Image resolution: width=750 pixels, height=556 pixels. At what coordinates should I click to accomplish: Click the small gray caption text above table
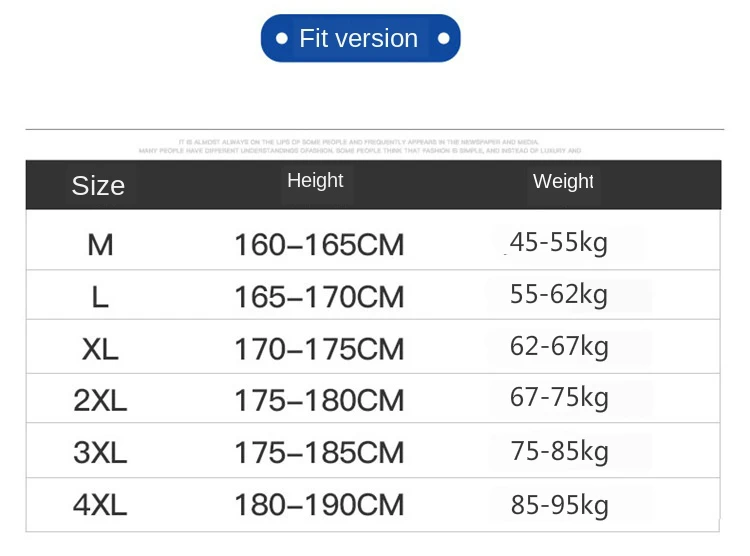[360, 146]
